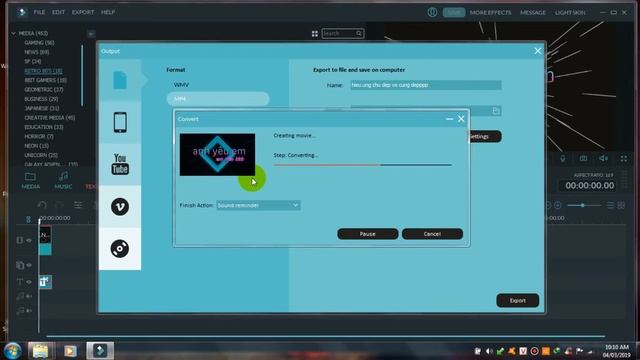The image size is (640, 360).
Task: Choose the mobile device export option
Action: pos(120,122)
